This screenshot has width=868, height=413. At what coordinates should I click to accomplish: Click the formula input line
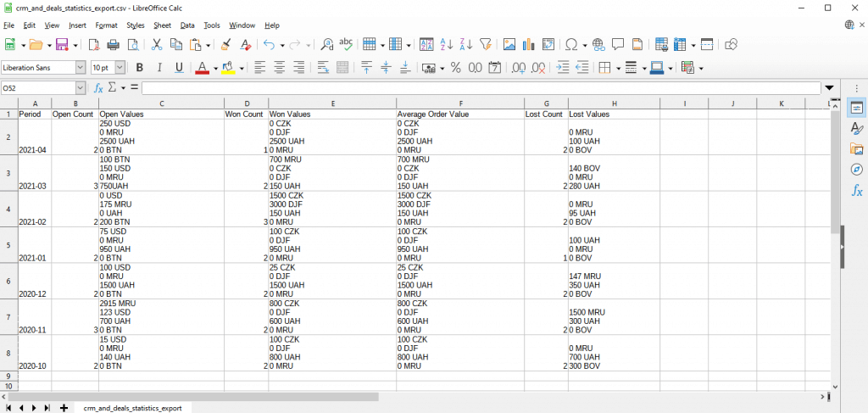coord(481,87)
